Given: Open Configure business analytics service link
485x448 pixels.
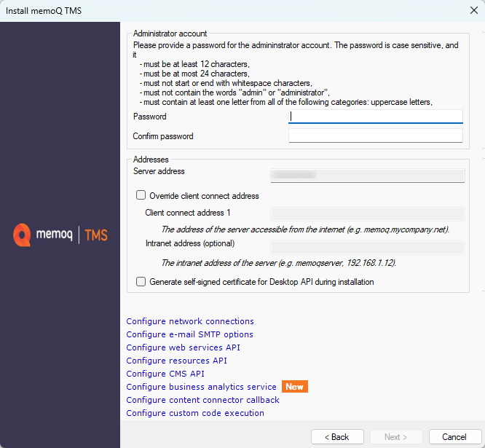Looking at the screenshot, I should pyautogui.click(x=201, y=387).
